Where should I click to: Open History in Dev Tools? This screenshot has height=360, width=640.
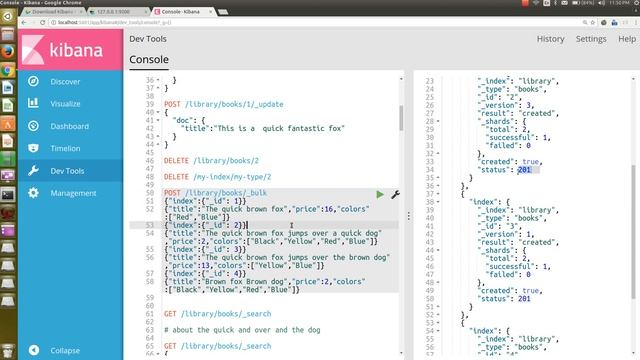[x=550, y=39]
